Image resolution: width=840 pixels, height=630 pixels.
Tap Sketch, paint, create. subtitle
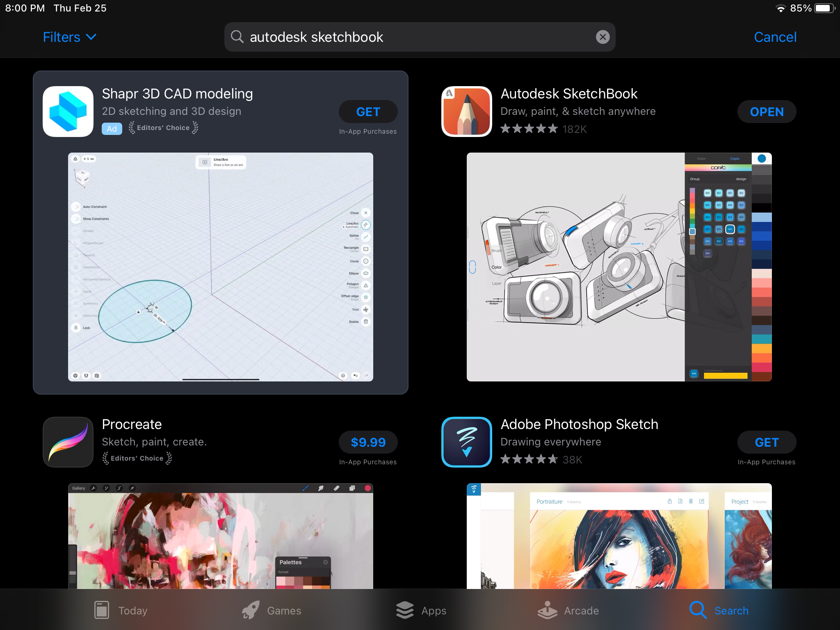pyautogui.click(x=154, y=442)
